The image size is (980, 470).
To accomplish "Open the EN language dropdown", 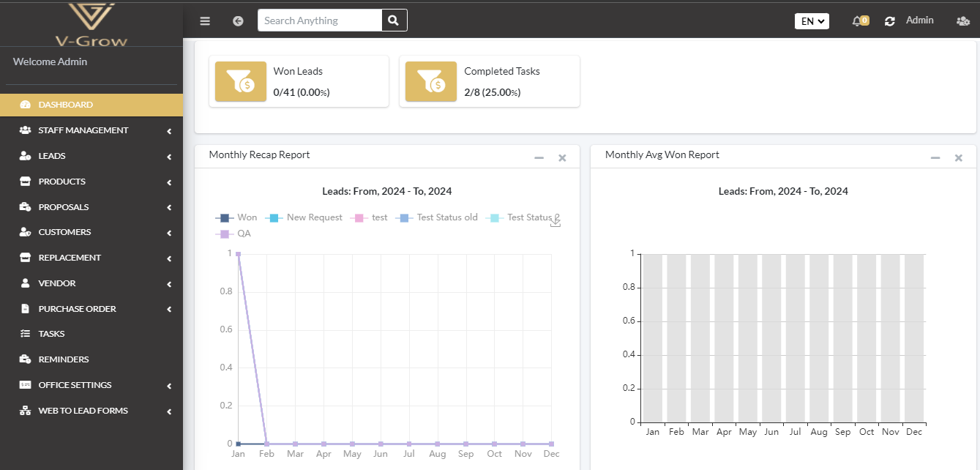I will coord(812,21).
